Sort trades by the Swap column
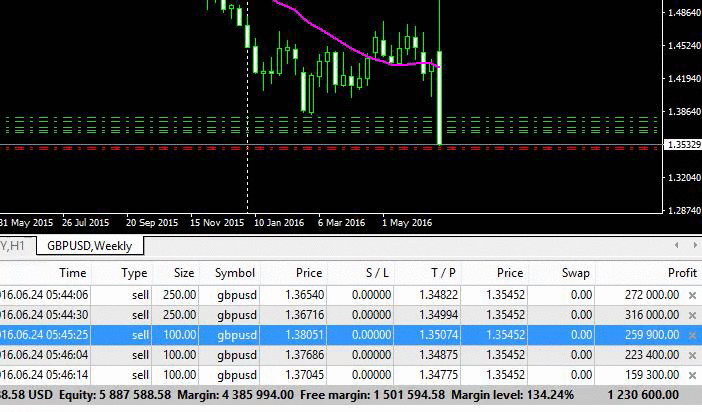The image size is (702, 412). [x=575, y=273]
